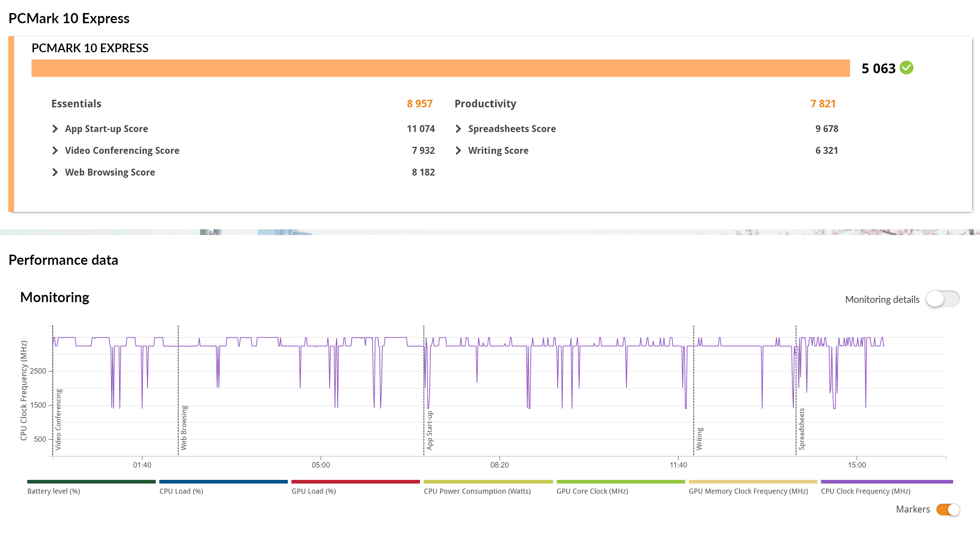Select the Spreadsheets chart marker
Image resolution: width=980 pixels, height=547 pixels.
tap(801, 429)
